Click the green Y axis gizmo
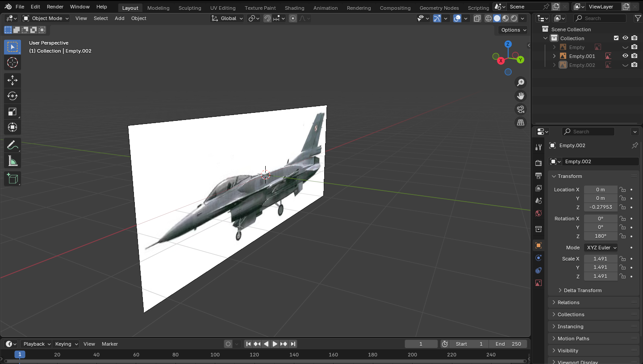Screen dimensions: 643x364 point(521,59)
